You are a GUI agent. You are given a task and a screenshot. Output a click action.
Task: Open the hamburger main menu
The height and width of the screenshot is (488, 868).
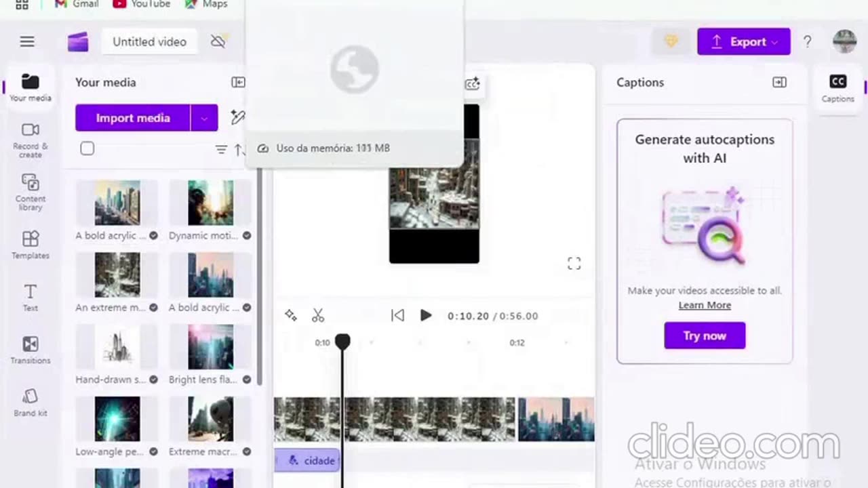[x=27, y=42]
